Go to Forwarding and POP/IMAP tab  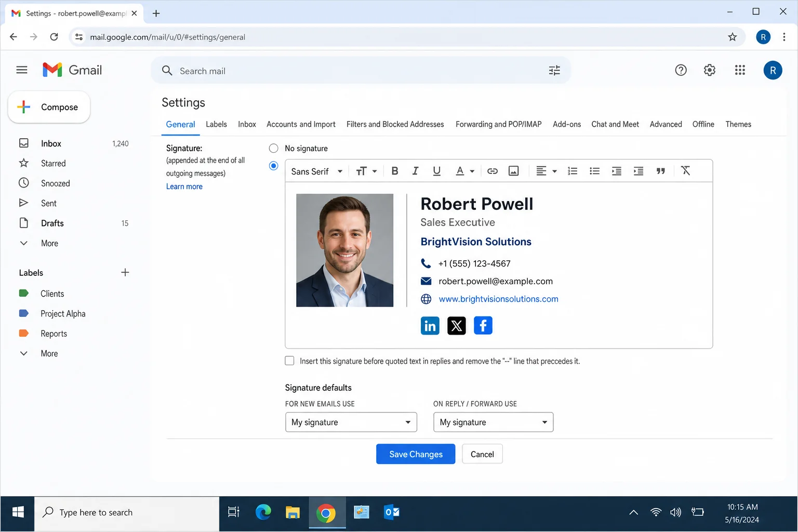pos(499,124)
